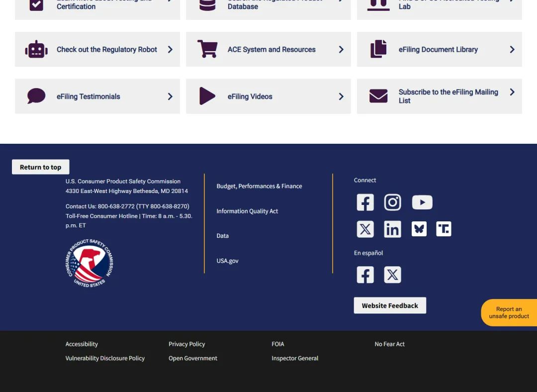Image resolution: width=537 pixels, height=392 pixels.
Task: Open CPSC Truth Social profile
Action: pyautogui.click(x=444, y=229)
